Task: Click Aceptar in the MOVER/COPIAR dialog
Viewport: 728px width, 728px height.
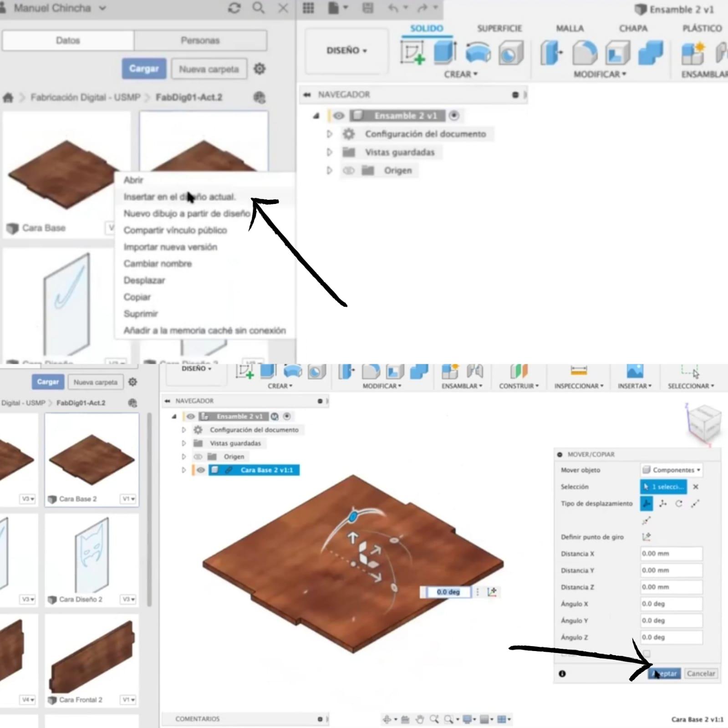Action: click(x=665, y=673)
